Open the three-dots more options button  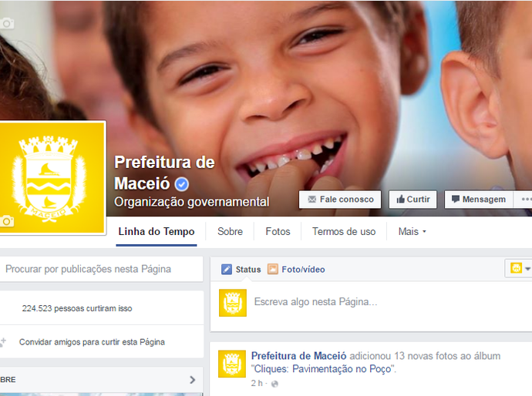point(525,200)
